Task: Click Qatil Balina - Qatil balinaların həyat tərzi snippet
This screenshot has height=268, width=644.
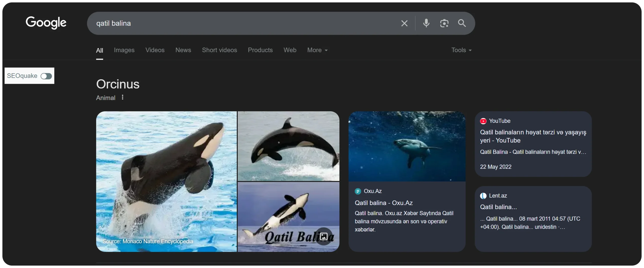Action: click(533, 152)
